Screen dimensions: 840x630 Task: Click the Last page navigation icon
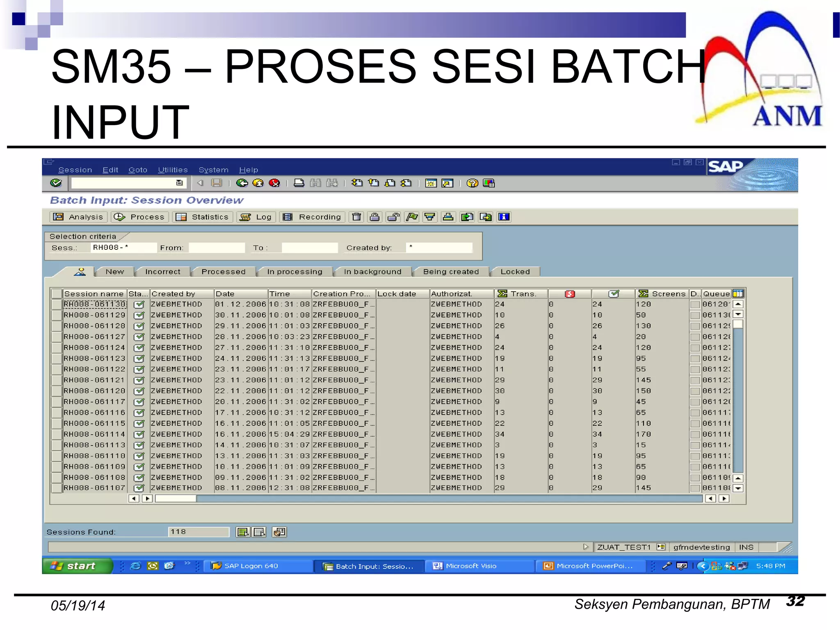[x=406, y=183]
